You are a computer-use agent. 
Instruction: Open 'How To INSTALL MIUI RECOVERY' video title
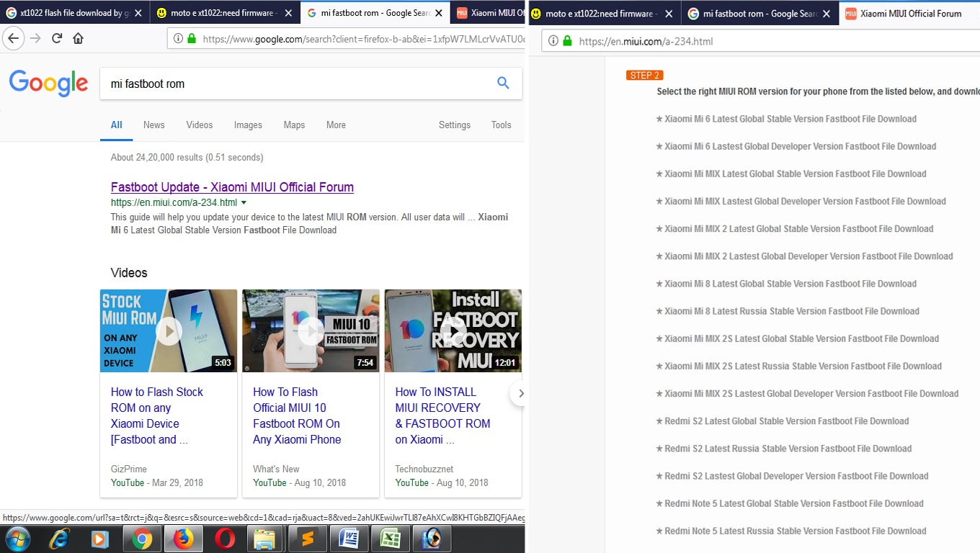click(x=442, y=415)
